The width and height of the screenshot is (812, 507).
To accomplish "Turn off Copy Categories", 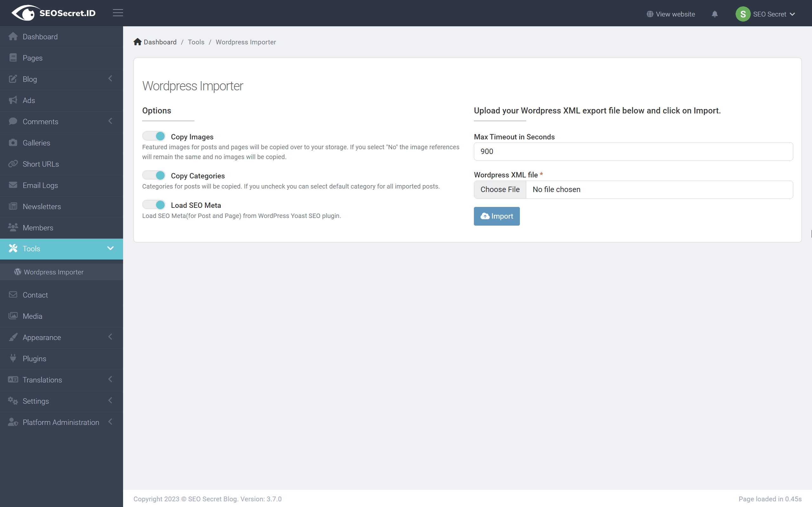I will 154,175.
